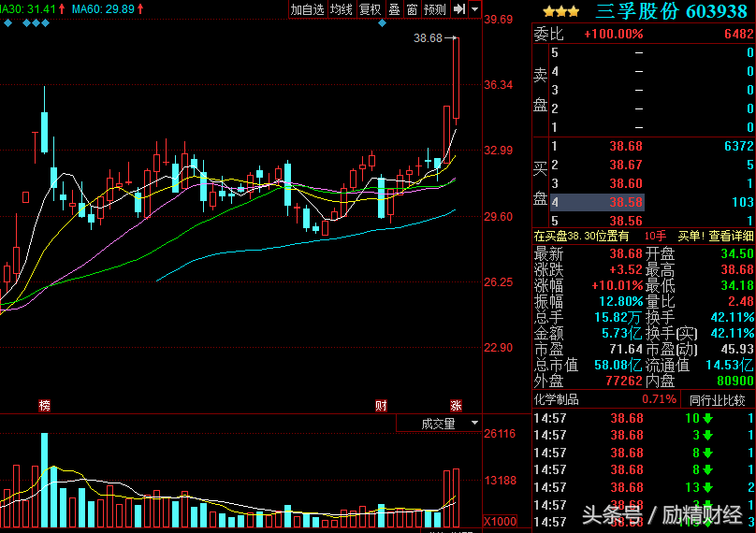Click the 化学制品 sector label
756x533 pixels.
(557, 399)
